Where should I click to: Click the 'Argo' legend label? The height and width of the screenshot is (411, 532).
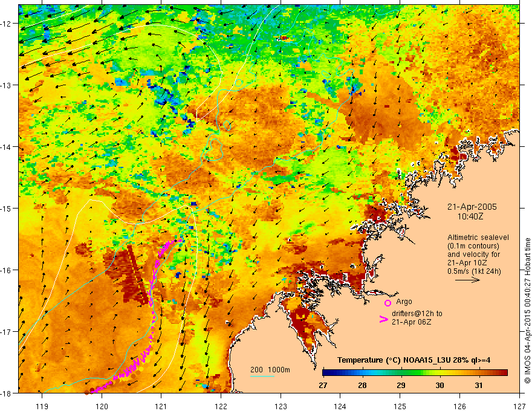pos(404,302)
